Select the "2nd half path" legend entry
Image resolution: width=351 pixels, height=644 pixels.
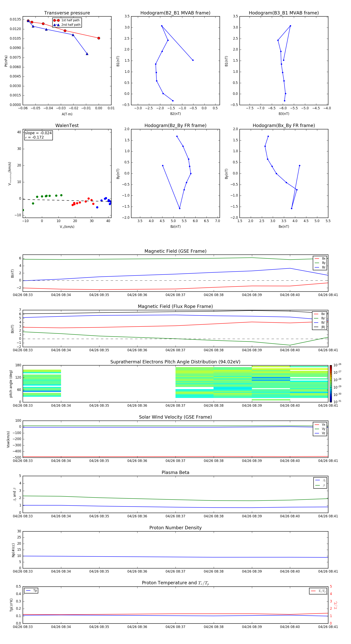(67, 25)
